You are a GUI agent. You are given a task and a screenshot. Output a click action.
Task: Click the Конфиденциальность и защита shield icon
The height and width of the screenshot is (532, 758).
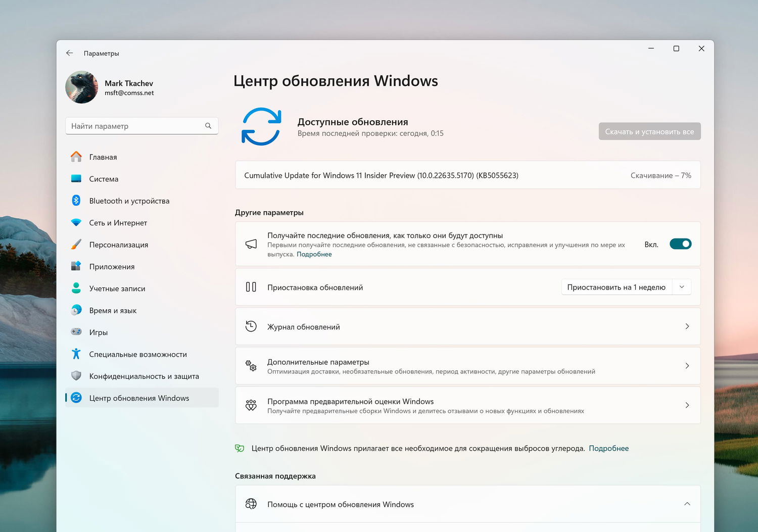pyautogui.click(x=76, y=376)
